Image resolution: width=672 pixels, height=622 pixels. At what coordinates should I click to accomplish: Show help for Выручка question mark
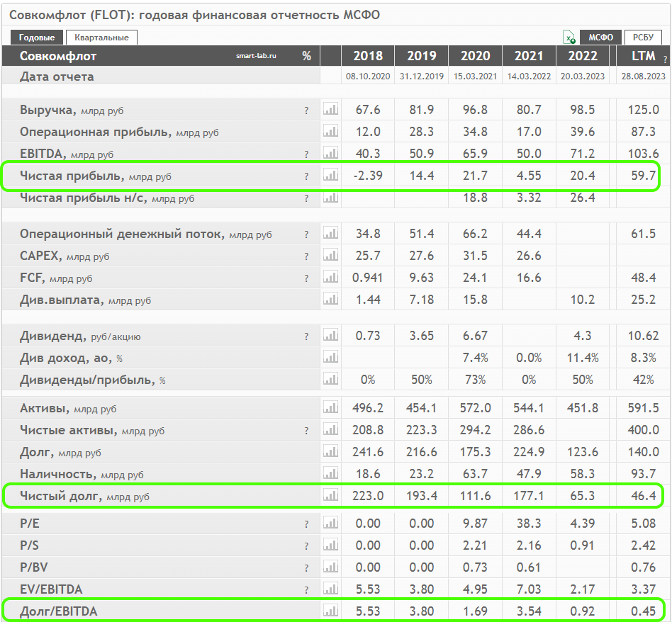point(306,111)
